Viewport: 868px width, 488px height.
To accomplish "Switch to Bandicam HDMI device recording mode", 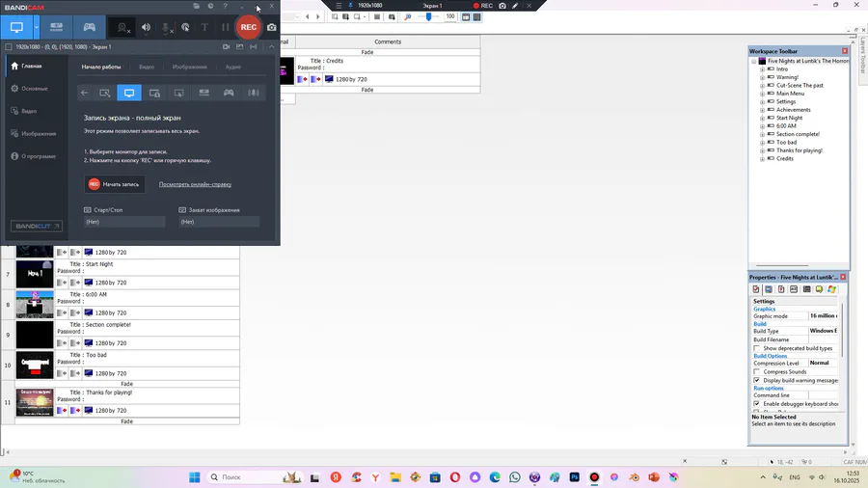I will (x=57, y=27).
